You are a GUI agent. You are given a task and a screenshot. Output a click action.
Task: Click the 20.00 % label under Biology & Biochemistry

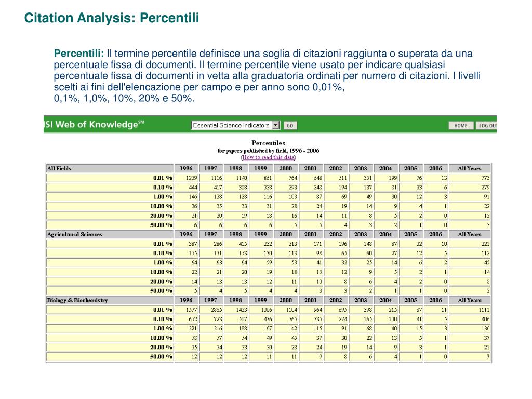tap(161, 348)
